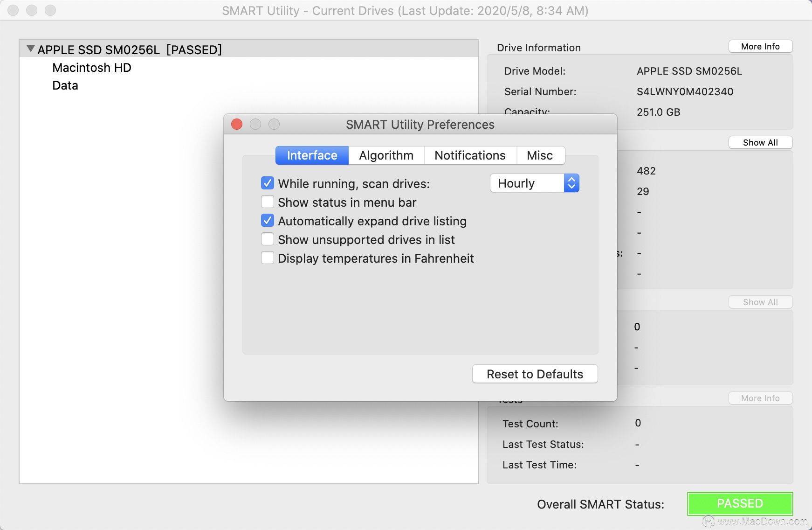Click Reset to Defaults button
Image resolution: width=812 pixels, height=530 pixels.
535,374
